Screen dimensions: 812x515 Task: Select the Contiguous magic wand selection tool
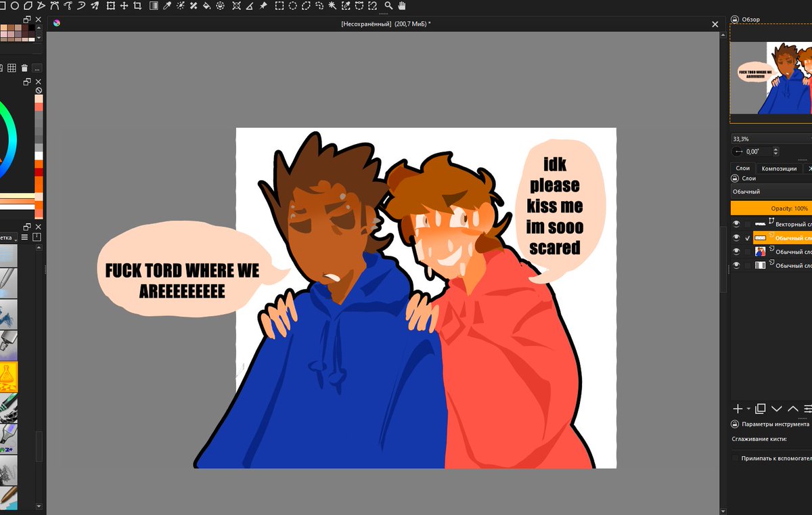[332, 5]
